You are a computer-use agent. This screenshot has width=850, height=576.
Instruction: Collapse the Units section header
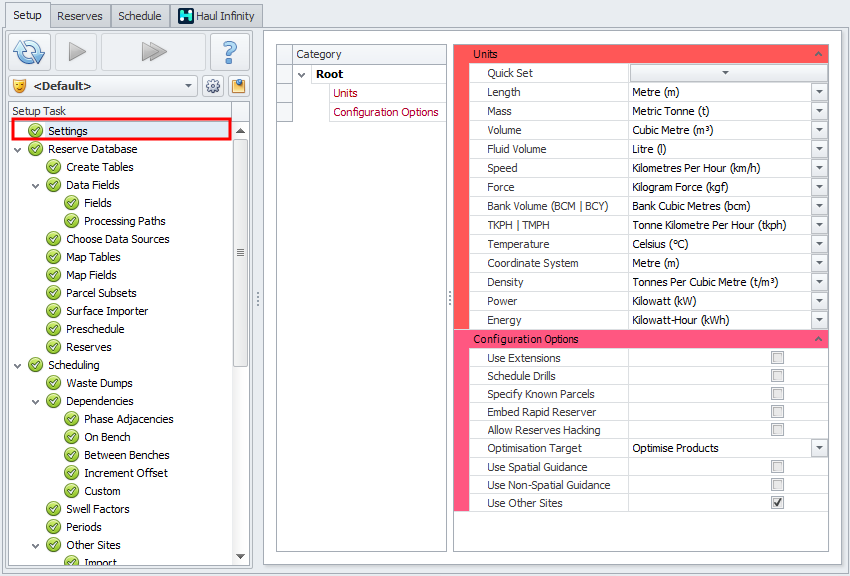(x=818, y=54)
